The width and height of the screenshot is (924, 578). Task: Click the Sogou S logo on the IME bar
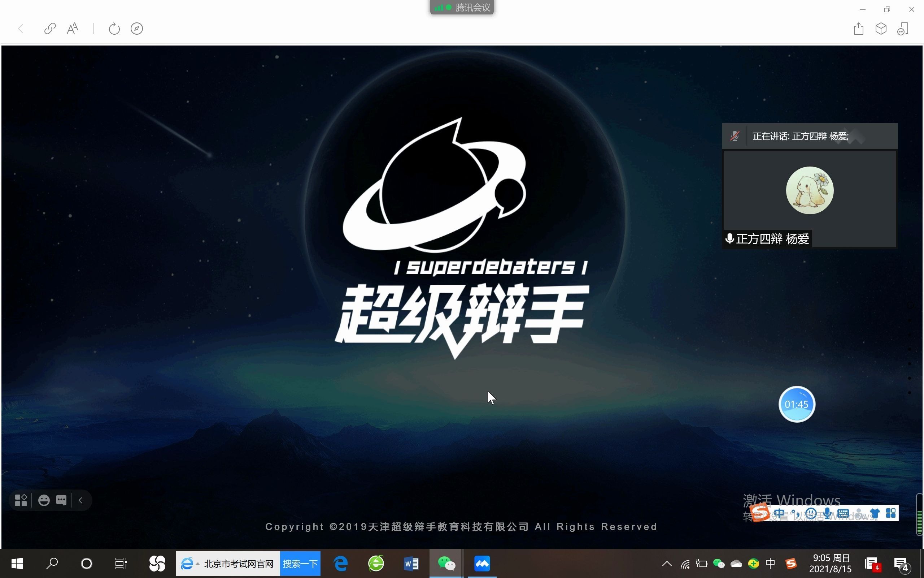(x=759, y=513)
